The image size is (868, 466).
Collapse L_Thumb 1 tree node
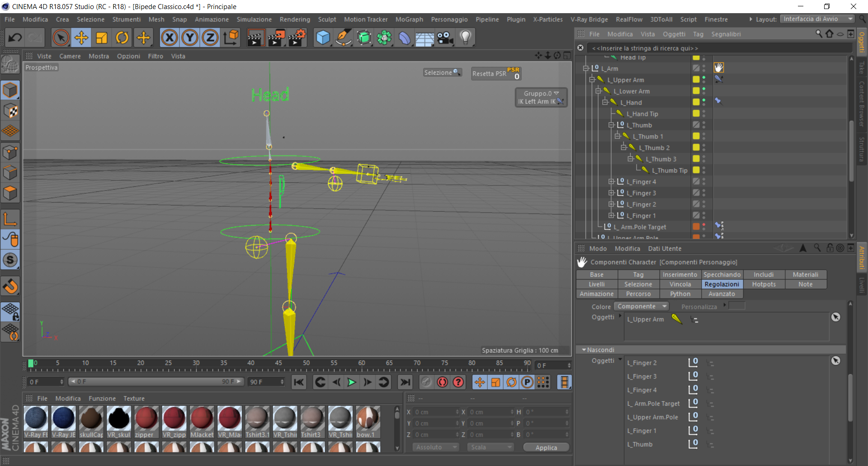pos(618,136)
